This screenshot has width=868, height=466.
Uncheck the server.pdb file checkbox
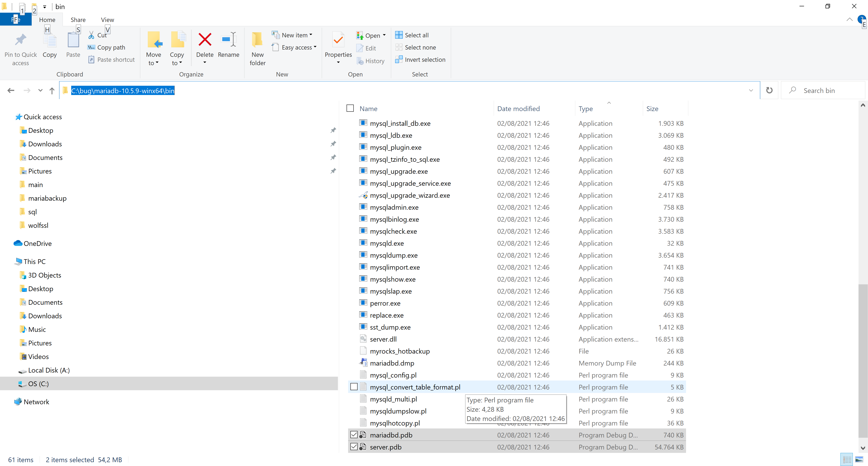coord(354,447)
